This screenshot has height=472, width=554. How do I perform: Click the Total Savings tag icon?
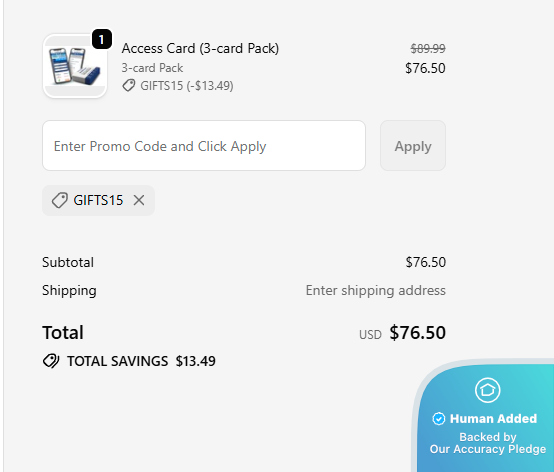coord(51,361)
